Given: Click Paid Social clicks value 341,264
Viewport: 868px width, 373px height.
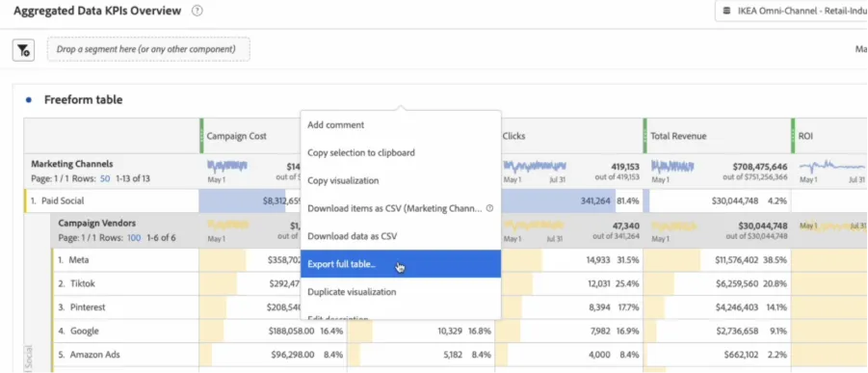Looking at the screenshot, I should [x=595, y=201].
